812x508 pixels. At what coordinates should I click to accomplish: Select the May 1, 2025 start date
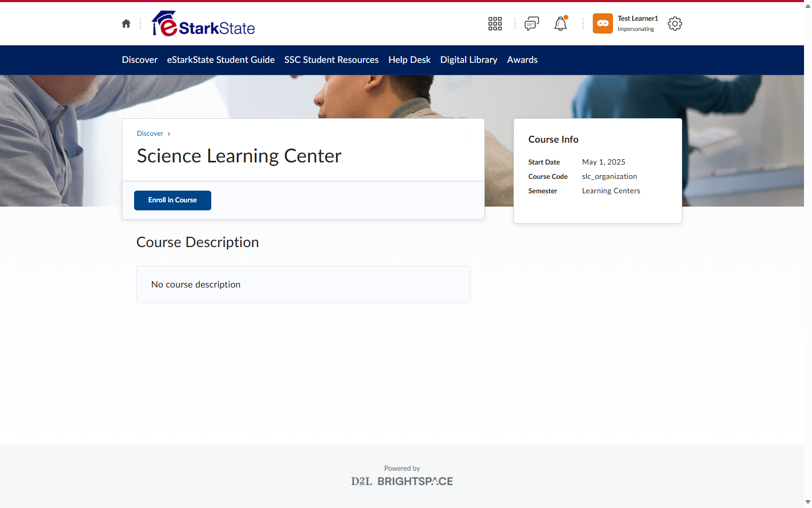pos(603,162)
